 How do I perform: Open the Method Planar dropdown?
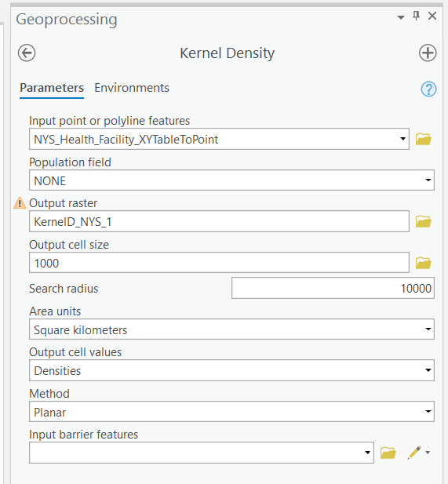pyautogui.click(x=231, y=412)
